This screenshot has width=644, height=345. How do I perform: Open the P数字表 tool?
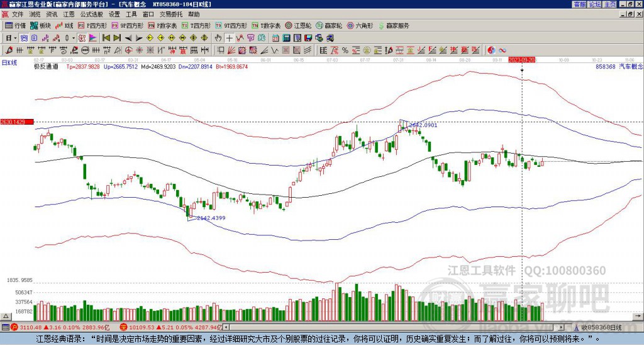pos(162,25)
